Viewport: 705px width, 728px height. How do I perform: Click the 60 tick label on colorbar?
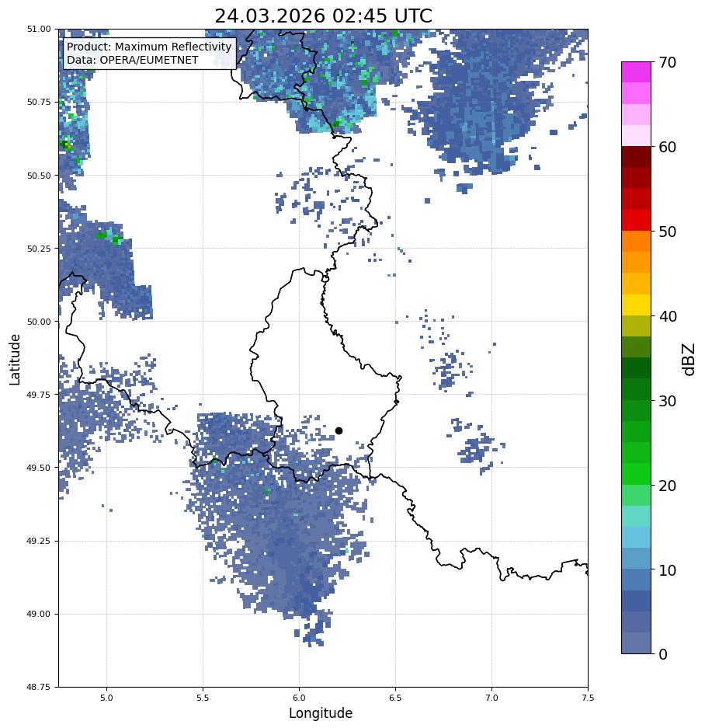point(668,147)
